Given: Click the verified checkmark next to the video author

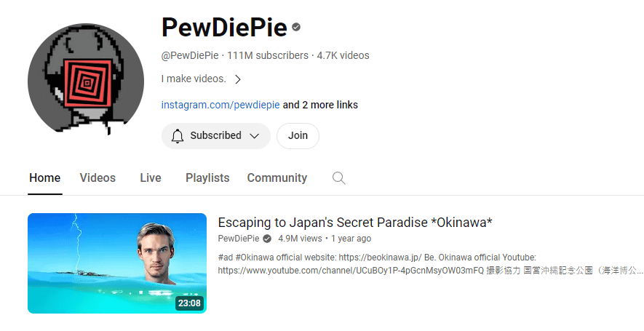Looking at the screenshot, I should point(267,239).
